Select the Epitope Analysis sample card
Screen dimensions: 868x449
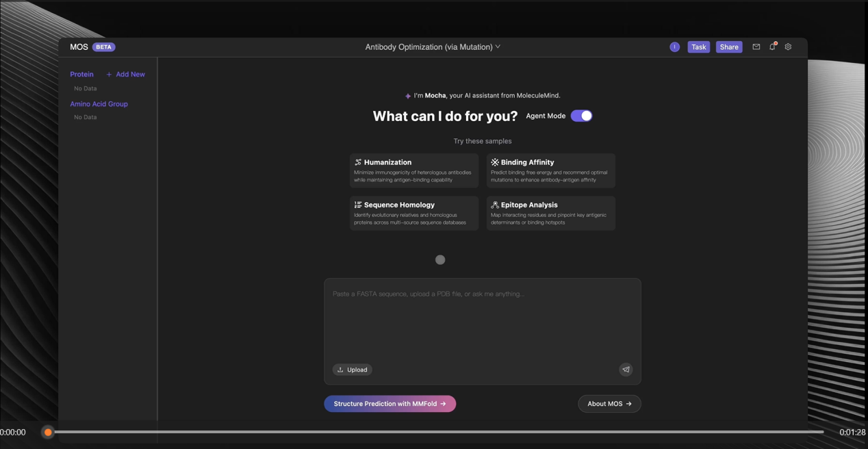(551, 213)
